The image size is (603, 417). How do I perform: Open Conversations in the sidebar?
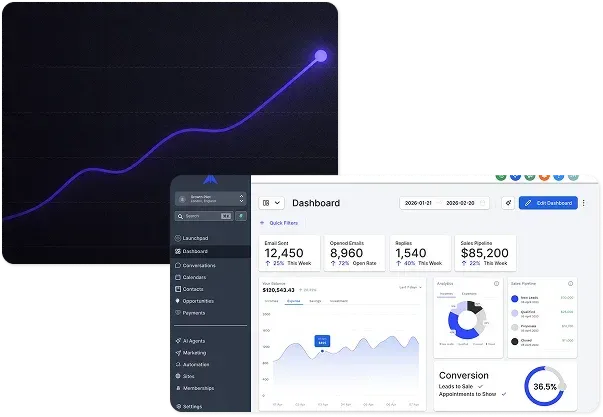click(195, 265)
